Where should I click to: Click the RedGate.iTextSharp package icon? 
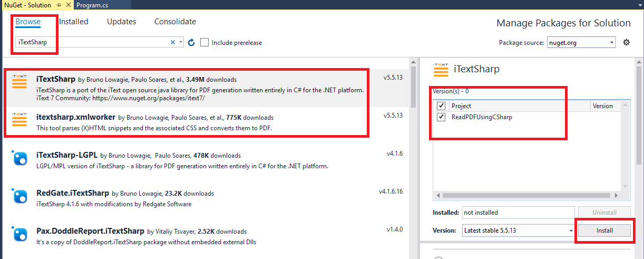(x=19, y=196)
